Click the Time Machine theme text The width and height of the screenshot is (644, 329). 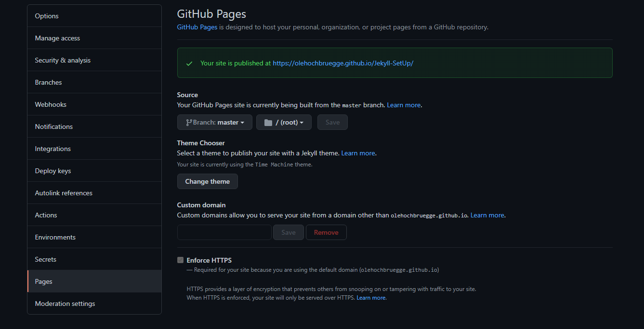(274, 164)
